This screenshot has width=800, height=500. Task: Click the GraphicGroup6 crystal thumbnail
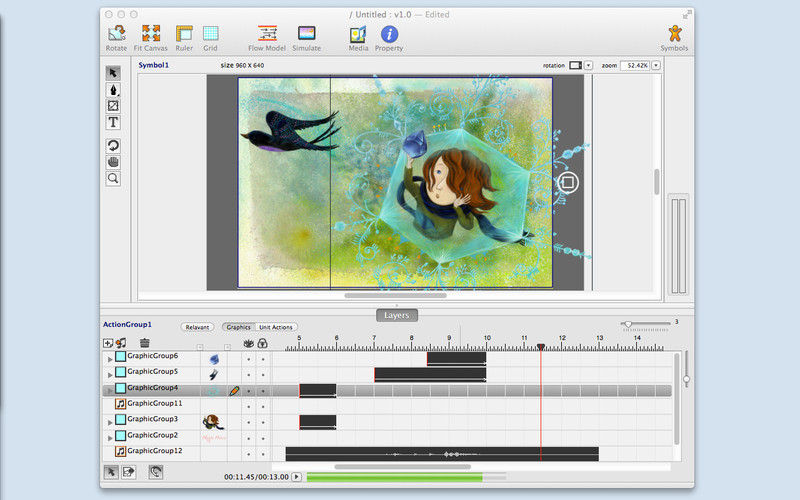point(214,359)
